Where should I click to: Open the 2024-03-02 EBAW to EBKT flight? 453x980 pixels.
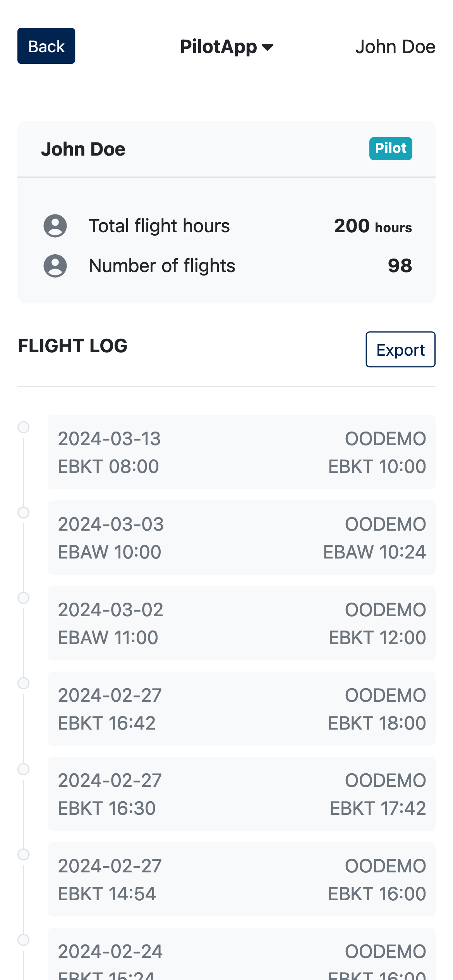pyautogui.click(x=242, y=623)
